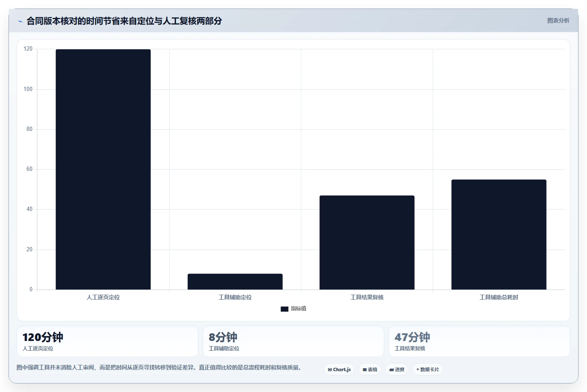Click the 工具辅助总耗时 x-axis label
Screen dimensions: 587x392
(499, 297)
